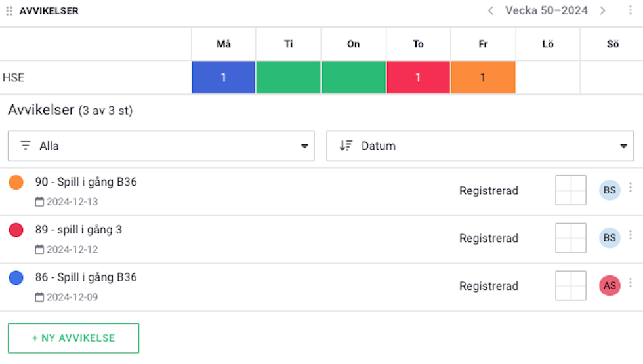Open risk matrix box for deviation 90
The height and width of the screenshot is (364, 643).
click(571, 190)
